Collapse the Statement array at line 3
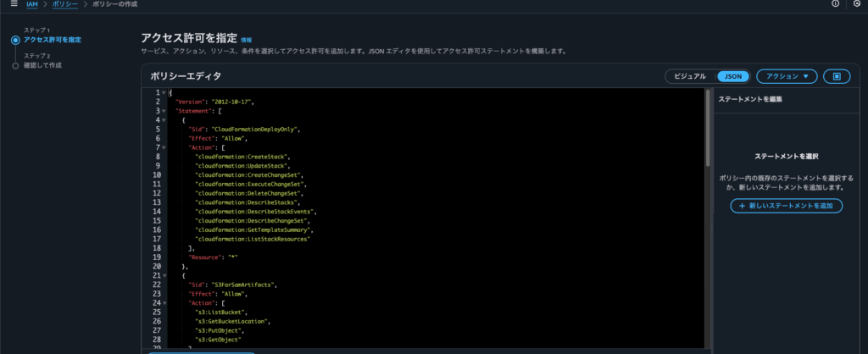The height and width of the screenshot is (354, 868). [163, 111]
